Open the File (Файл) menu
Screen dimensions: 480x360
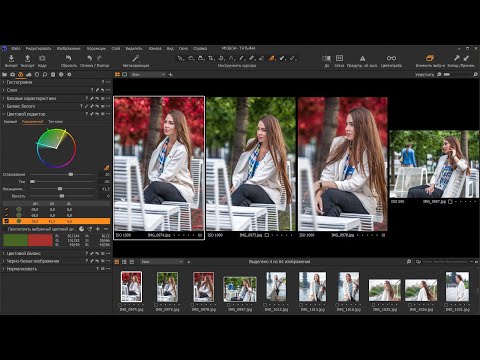click(16, 49)
